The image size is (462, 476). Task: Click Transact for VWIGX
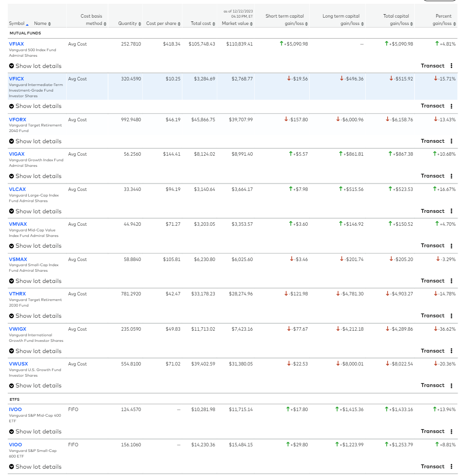tap(433, 351)
